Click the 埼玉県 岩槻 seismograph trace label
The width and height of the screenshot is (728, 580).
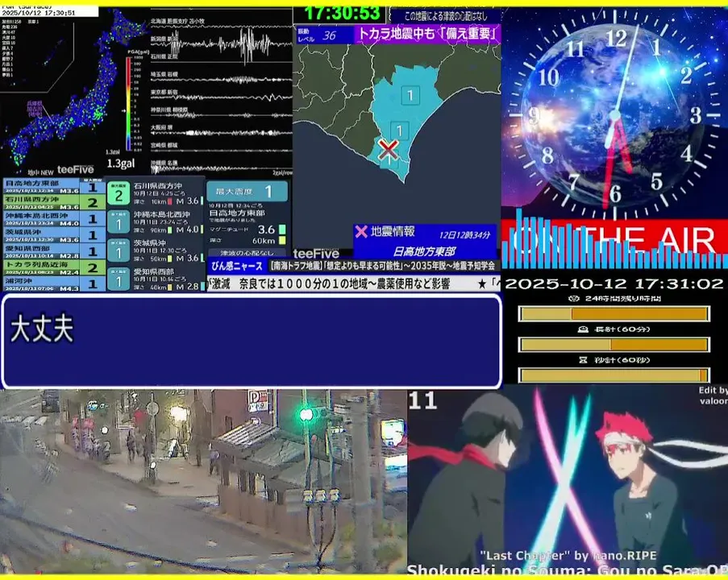tap(164, 74)
